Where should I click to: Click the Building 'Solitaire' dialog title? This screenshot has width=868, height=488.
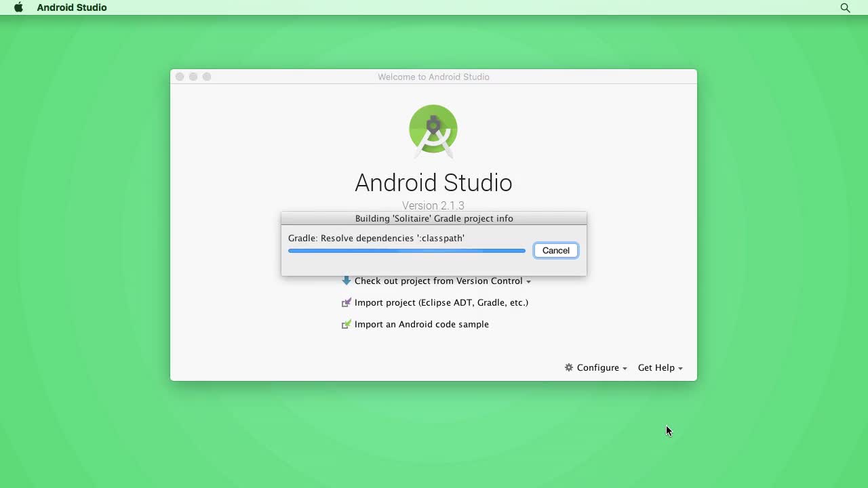[x=434, y=218]
